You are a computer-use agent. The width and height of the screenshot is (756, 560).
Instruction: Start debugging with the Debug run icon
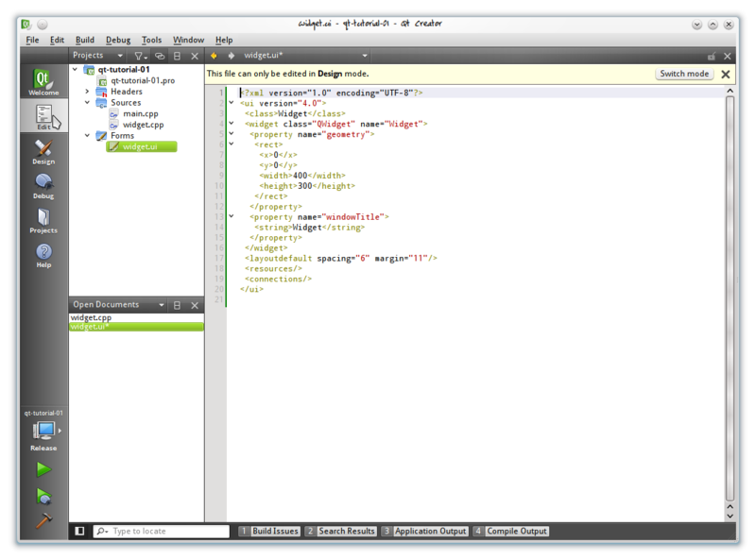43,497
